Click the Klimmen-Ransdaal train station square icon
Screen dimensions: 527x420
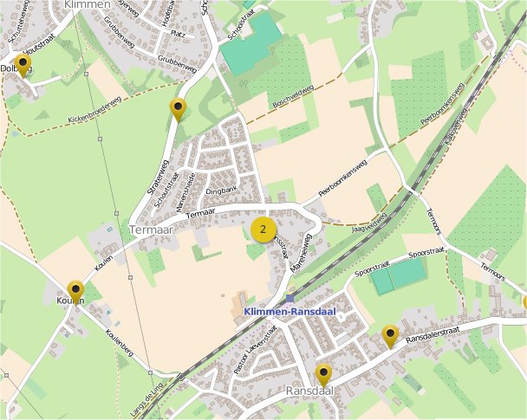(290, 299)
